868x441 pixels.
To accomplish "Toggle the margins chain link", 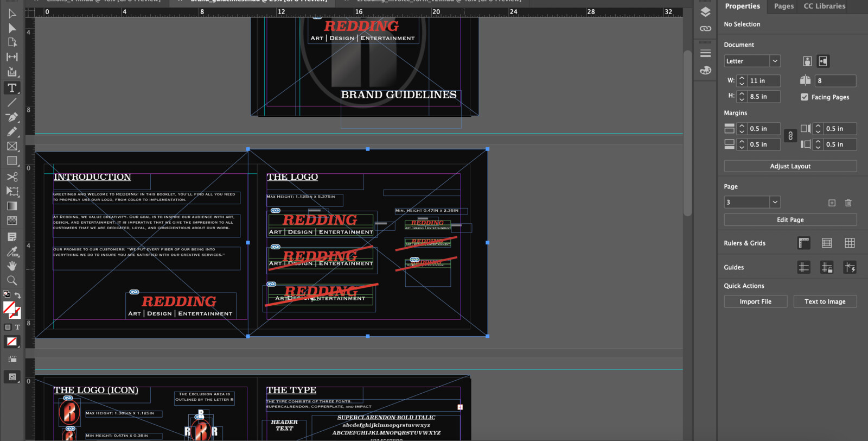I will [790, 136].
